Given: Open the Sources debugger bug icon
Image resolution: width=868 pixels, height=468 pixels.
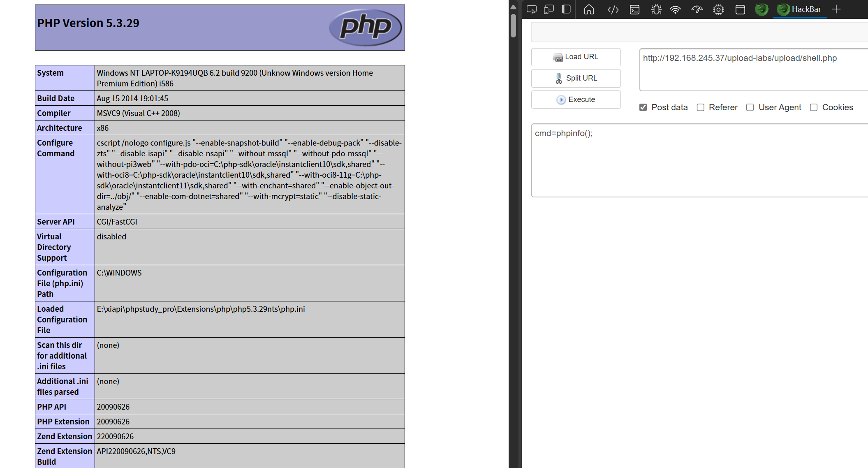Looking at the screenshot, I should pyautogui.click(x=656, y=9).
